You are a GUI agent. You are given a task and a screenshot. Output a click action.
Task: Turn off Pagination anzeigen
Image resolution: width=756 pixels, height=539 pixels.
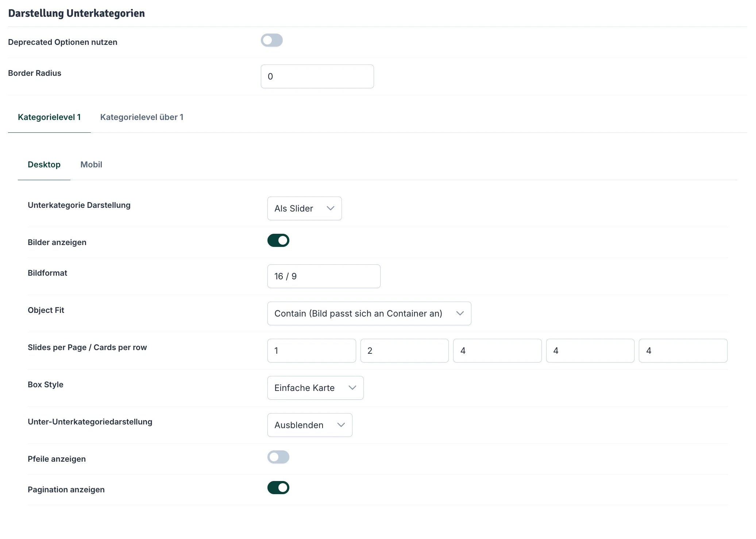278,488
